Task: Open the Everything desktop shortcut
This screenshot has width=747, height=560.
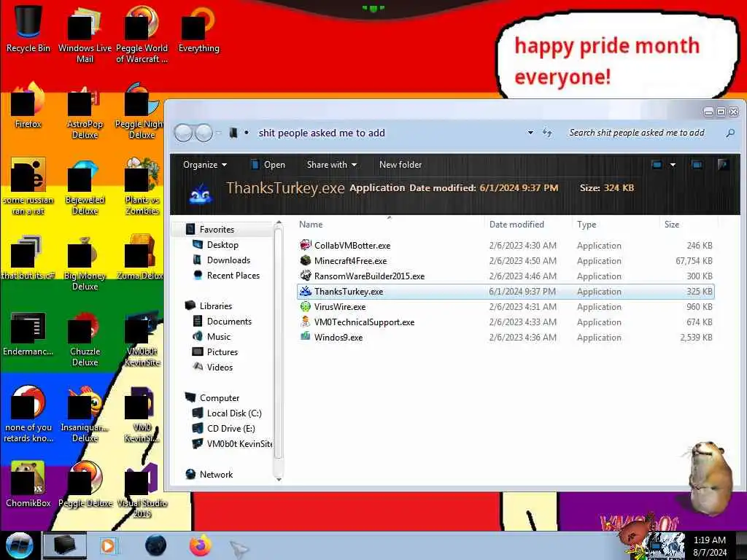Action: [x=198, y=28]
